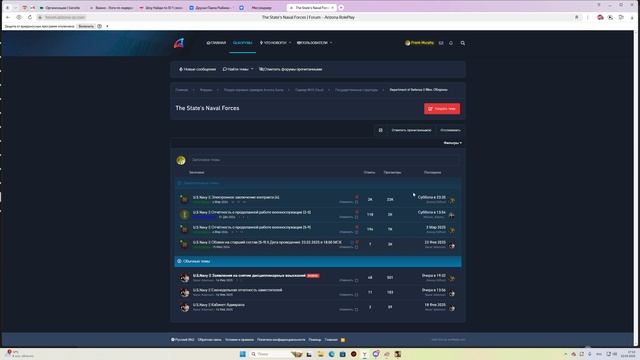Image resolution: width=640 pixels, height=360 pixels.
Task: Open last poster avatar beside Суббота в 13:54
Action: (x=452, y=215)
